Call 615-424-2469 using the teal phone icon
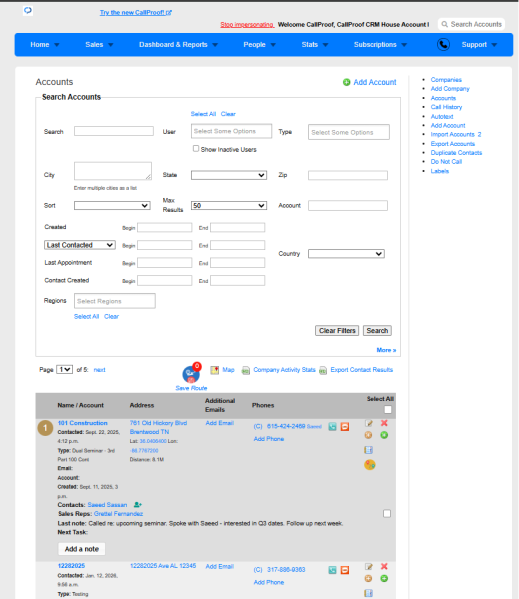 click(x=332, y=427)
